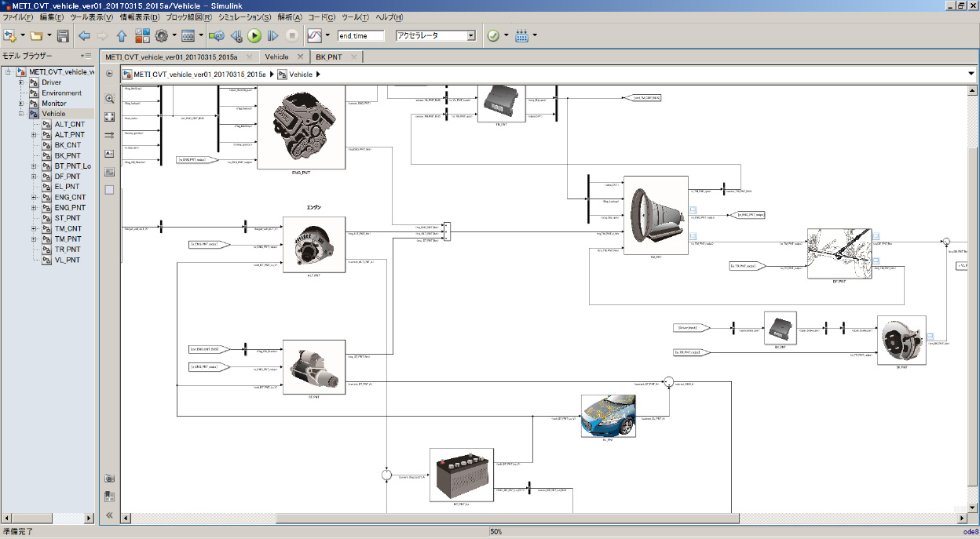Click the end_time stop time field
The image size is (980, 539).
coord(360,35)
